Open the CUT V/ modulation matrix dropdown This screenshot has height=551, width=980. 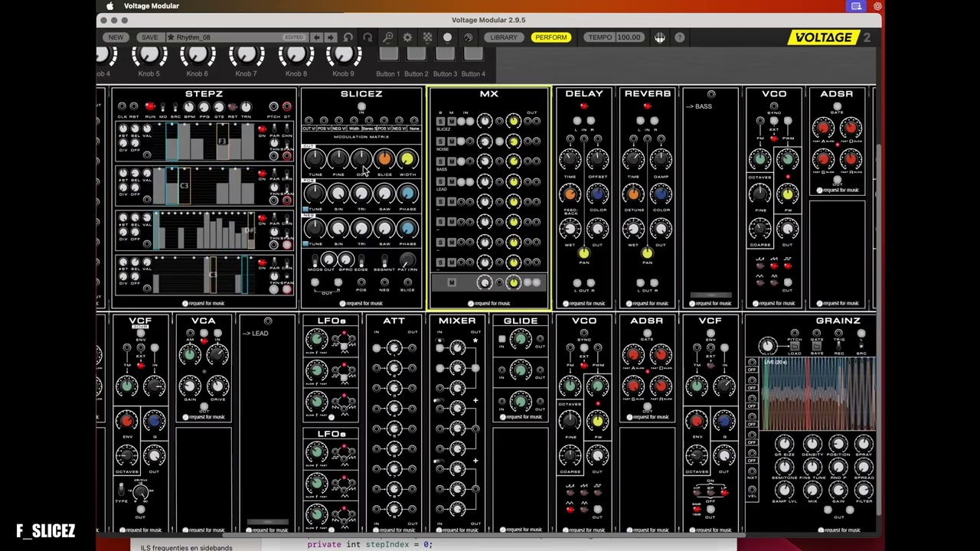point(309,129)
